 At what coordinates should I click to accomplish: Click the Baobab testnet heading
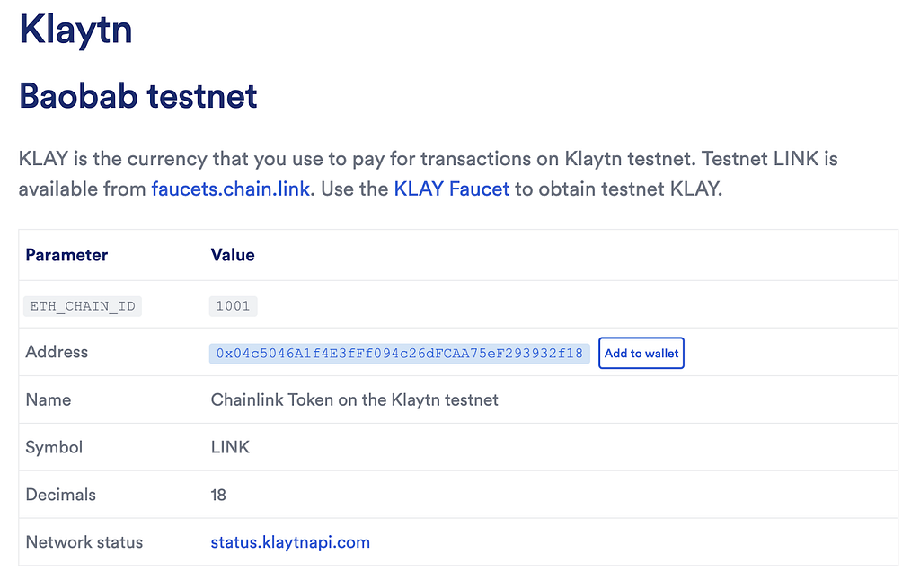(138, 95)
